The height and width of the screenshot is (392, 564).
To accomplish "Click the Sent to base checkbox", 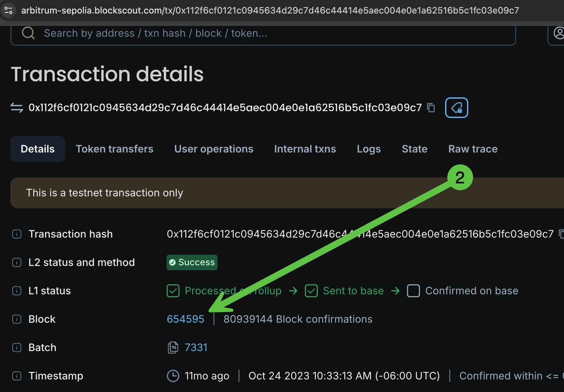I will 311,290.
